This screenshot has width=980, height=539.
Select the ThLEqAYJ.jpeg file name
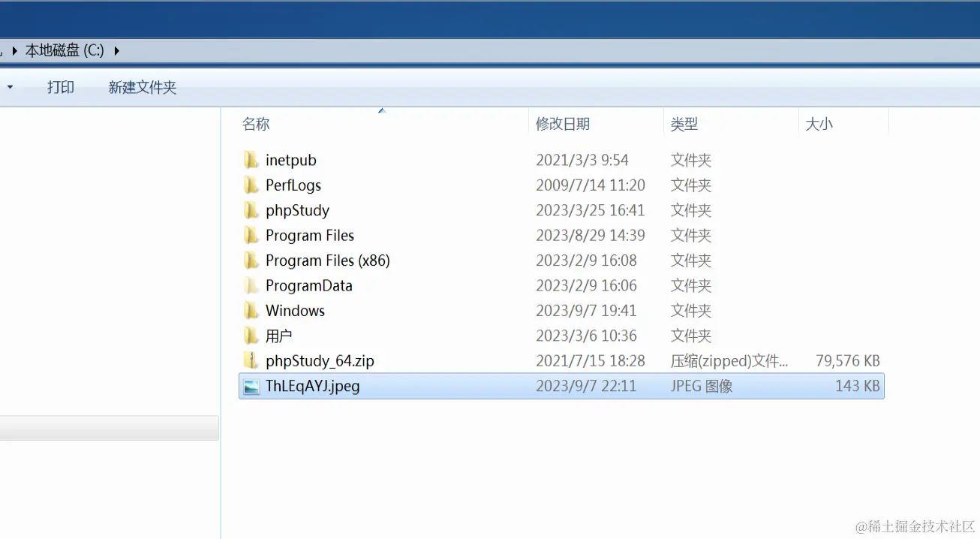313,386
